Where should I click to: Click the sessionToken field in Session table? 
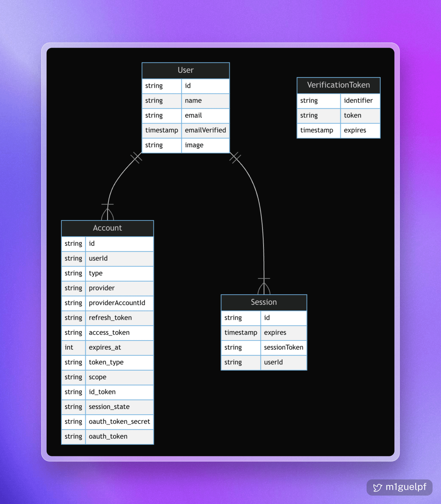[x=283, y=348]
